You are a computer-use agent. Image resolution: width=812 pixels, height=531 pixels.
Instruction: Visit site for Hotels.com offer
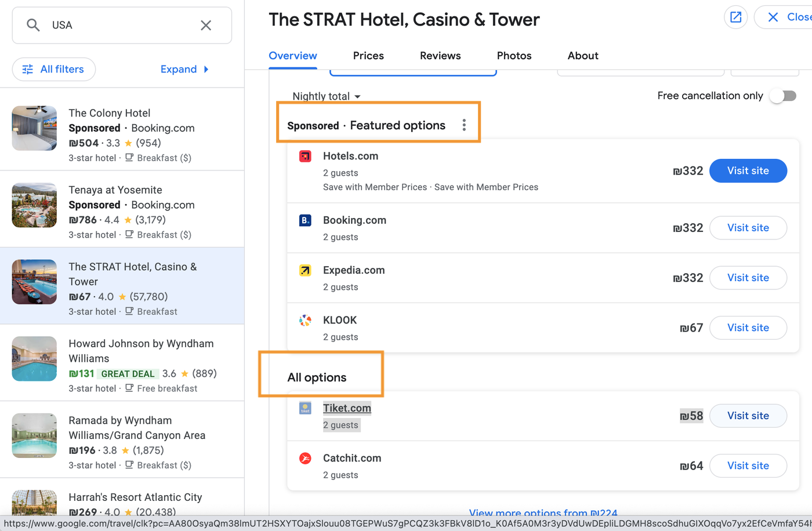748,170
